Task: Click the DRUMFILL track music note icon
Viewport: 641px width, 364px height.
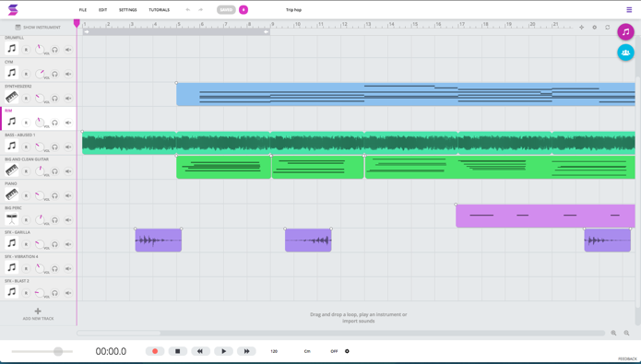Action: tap(11, 49)
